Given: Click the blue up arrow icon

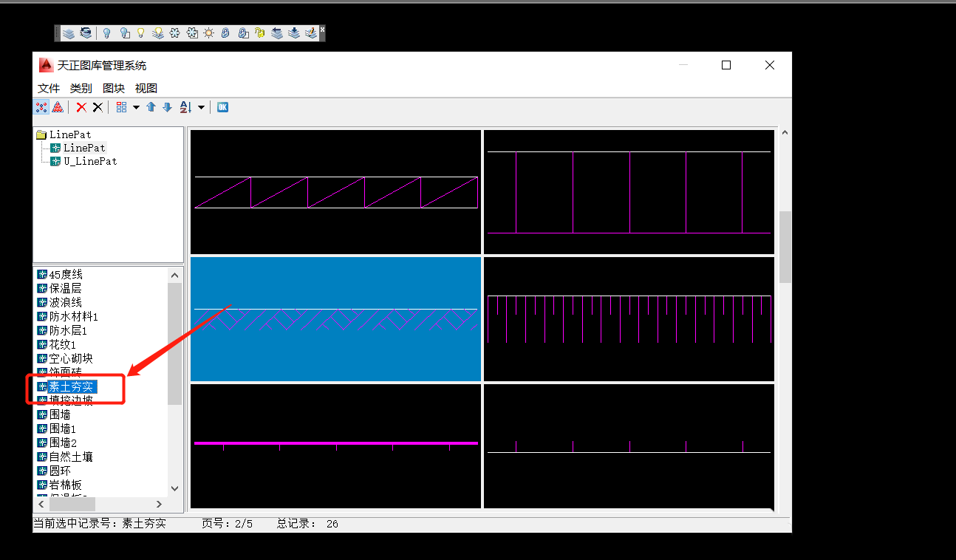Looking at the screenshot, I should [x=151, y=107].
